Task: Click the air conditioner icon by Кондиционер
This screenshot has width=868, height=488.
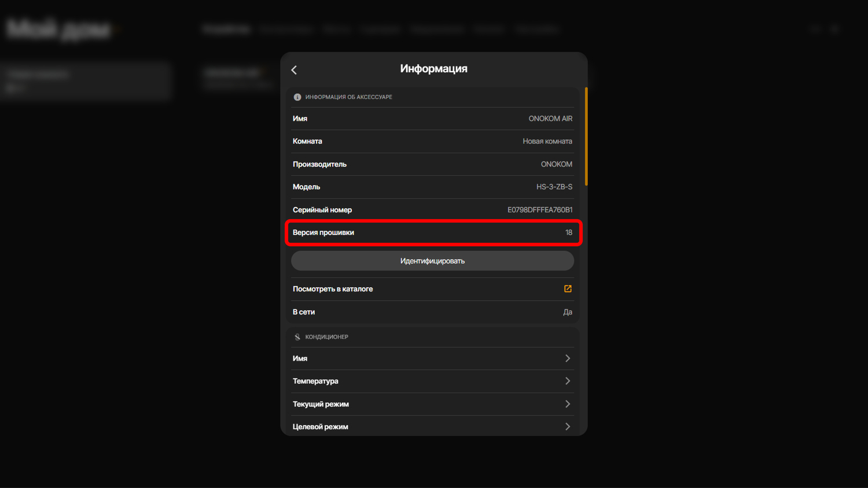Action: 297,337
